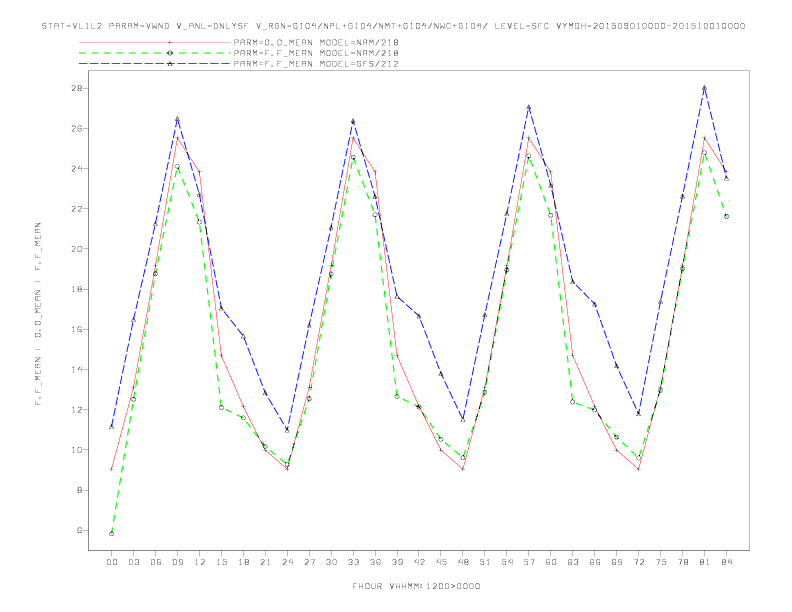Click the blue GFS/212 peak marker at hour 81
Viewport: 792px width, 612px height.
(704, 88)
